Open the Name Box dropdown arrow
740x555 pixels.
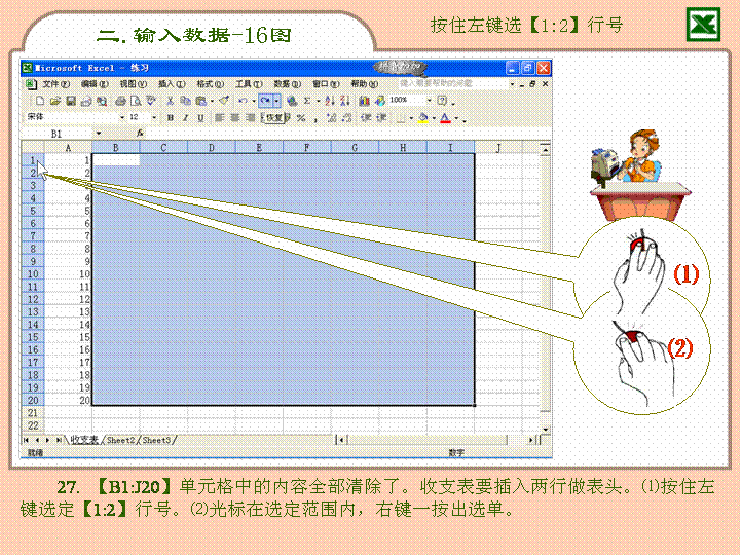99,133
